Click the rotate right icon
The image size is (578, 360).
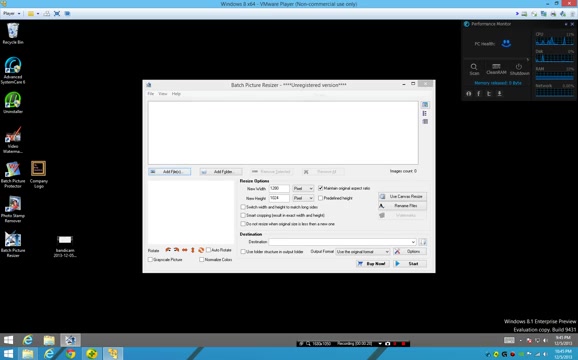pyautogui.click(x=177, y=250)
